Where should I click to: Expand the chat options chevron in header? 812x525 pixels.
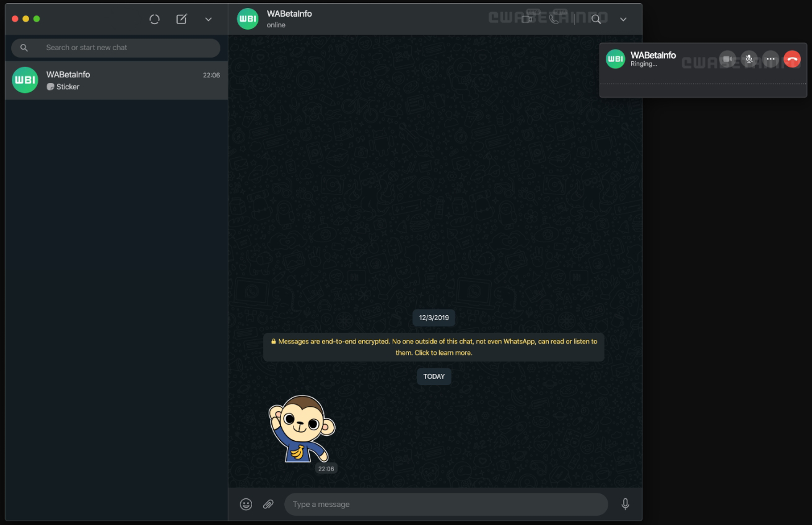pos(623,19)
